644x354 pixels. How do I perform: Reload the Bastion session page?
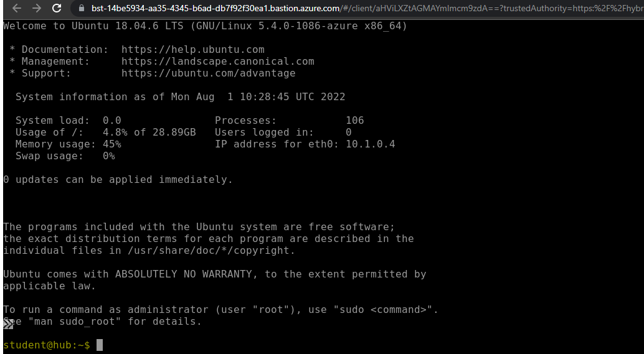57,9
